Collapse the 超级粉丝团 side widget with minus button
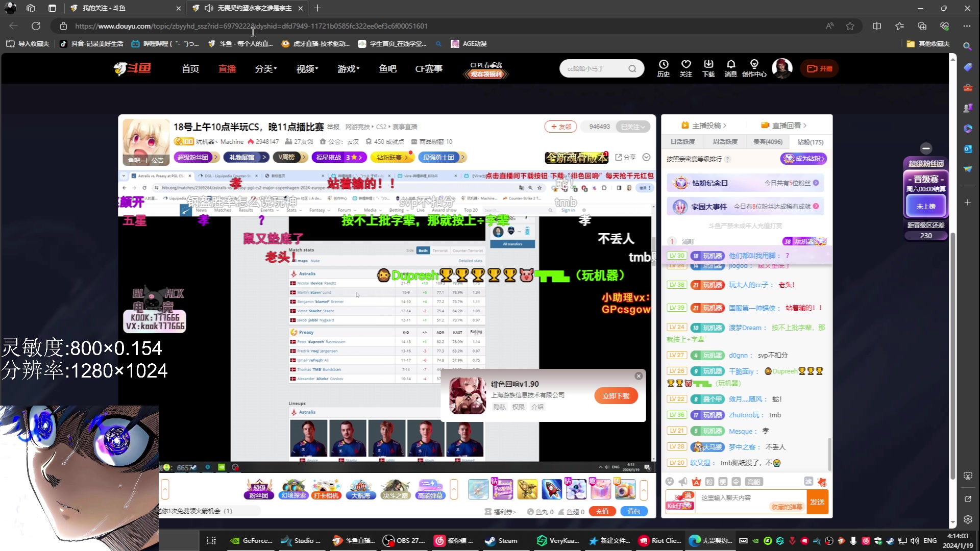The height and width of the screenshot is (551, 980). pyautogui.click(x=926, y=148)
